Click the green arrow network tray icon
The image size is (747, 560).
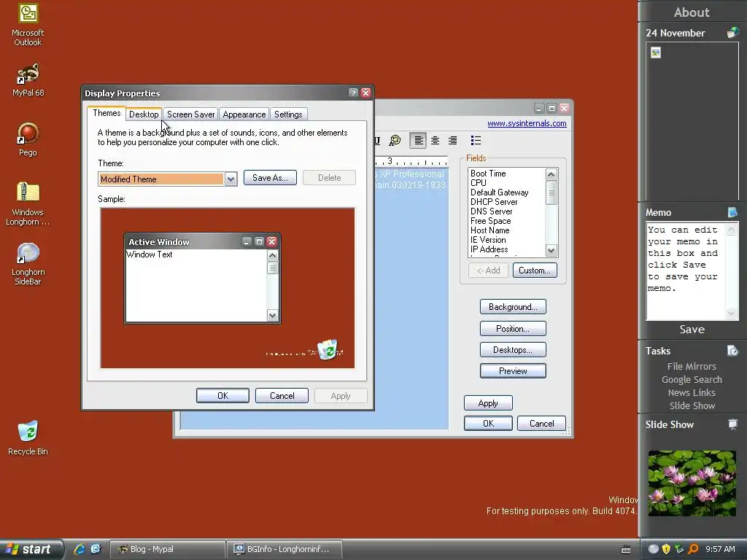[x=680, y=549]
